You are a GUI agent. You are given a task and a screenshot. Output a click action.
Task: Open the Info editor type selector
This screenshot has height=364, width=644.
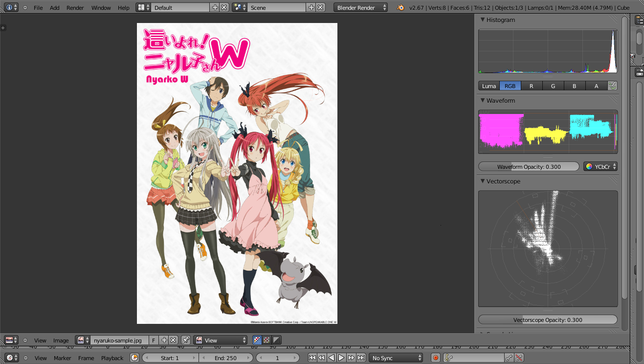(x=11, y=7)
